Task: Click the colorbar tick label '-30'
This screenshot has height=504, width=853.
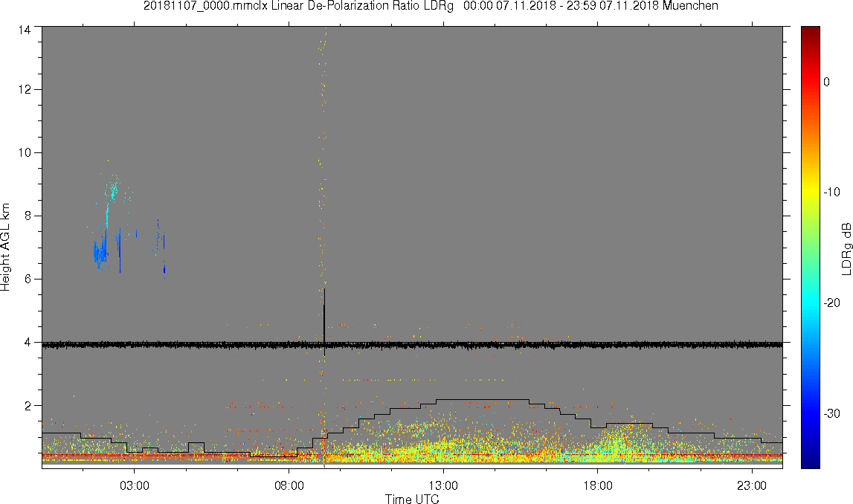Action: coord(831,414)
